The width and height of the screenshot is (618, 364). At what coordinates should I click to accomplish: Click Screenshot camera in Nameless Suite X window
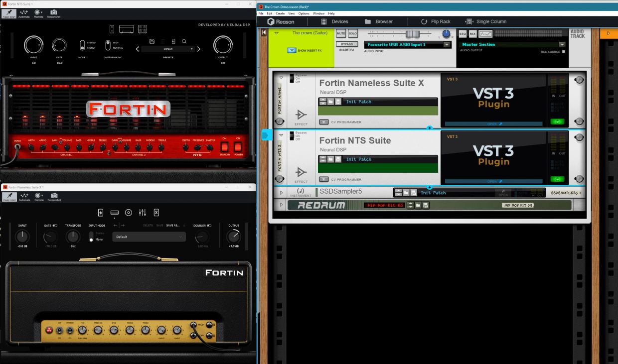point(53,196)
